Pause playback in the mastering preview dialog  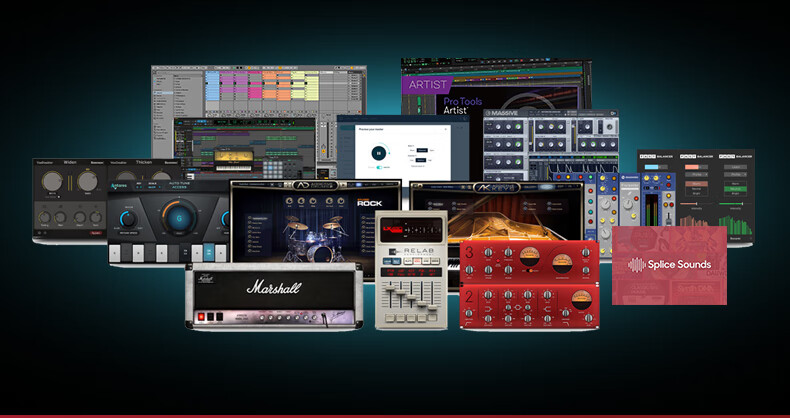tap(379, 153)
